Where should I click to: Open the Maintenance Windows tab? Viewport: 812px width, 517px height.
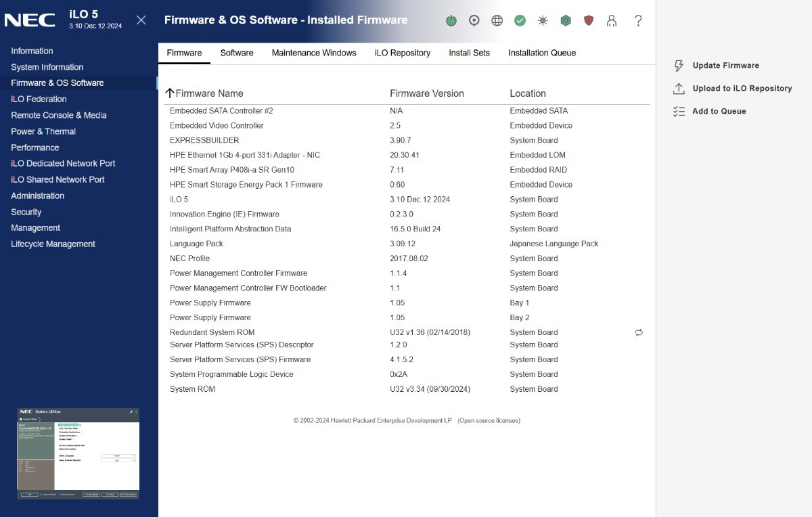[314, 53]
